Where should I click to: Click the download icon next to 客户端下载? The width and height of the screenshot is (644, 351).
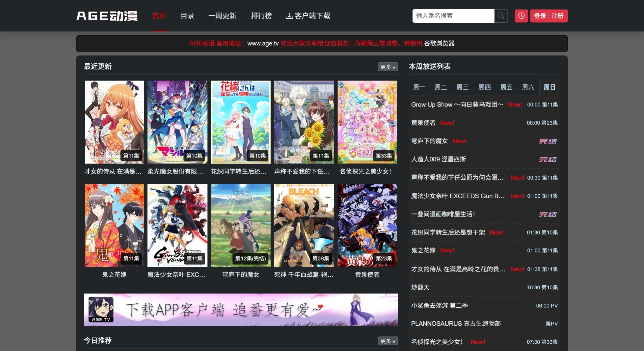tap(289, 16)
